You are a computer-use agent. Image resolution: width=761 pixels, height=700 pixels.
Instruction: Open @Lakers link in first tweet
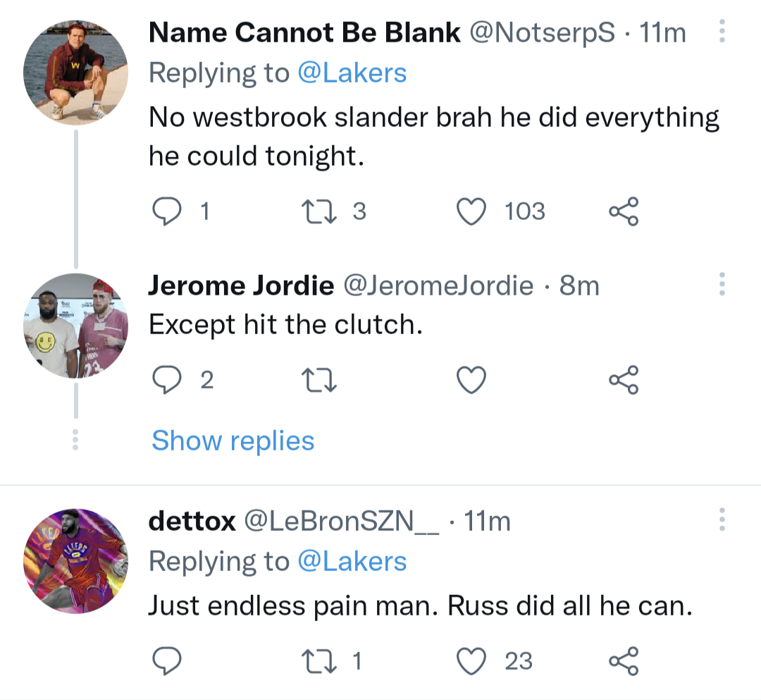coord(352,73)
